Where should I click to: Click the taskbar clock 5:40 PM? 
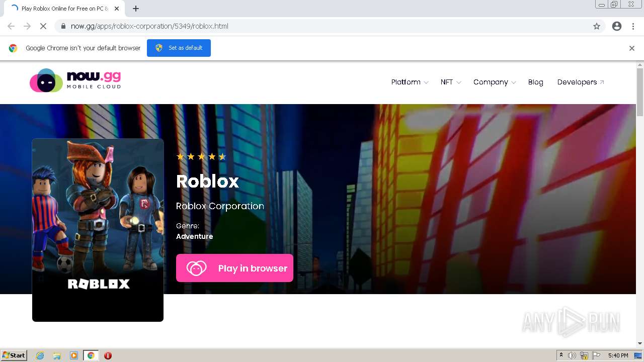(618, 355)
